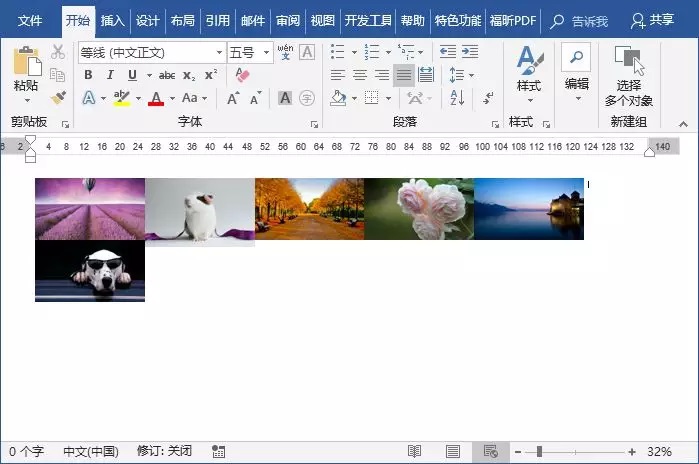Switch to Web Layout view
The height and width of the screenshot is (464, 699).
coord(491,452)
